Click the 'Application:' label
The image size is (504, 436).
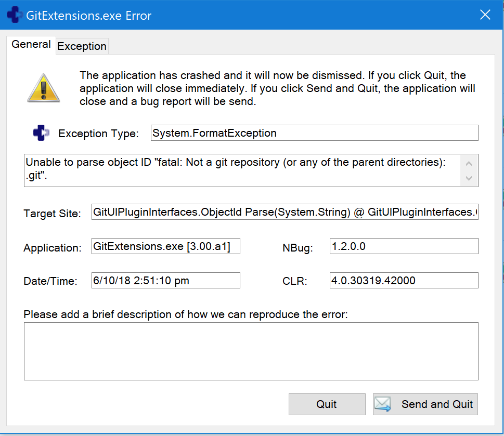point(53,248)
